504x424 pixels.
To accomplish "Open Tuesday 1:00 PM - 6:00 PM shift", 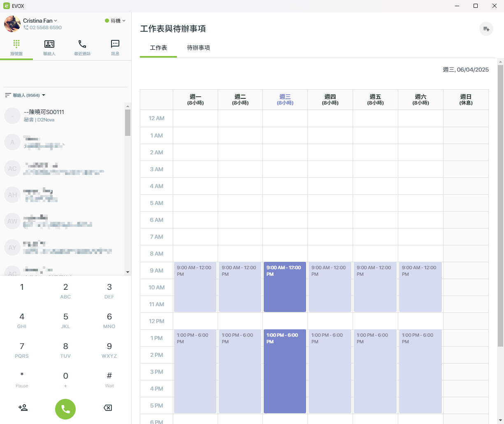I will (x=240, y=371).
